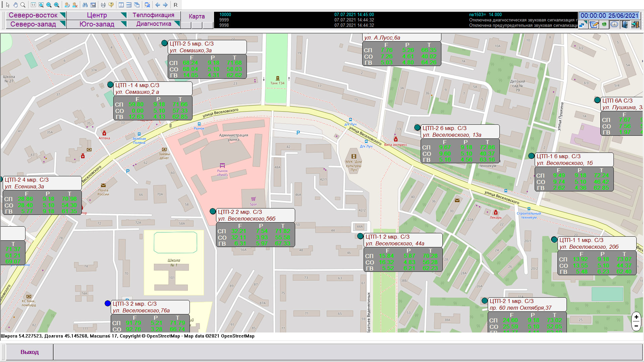Open help with the question mark icon
This screenshot has width=644, height=362.
pyautogui.click(x=111, y=5)
